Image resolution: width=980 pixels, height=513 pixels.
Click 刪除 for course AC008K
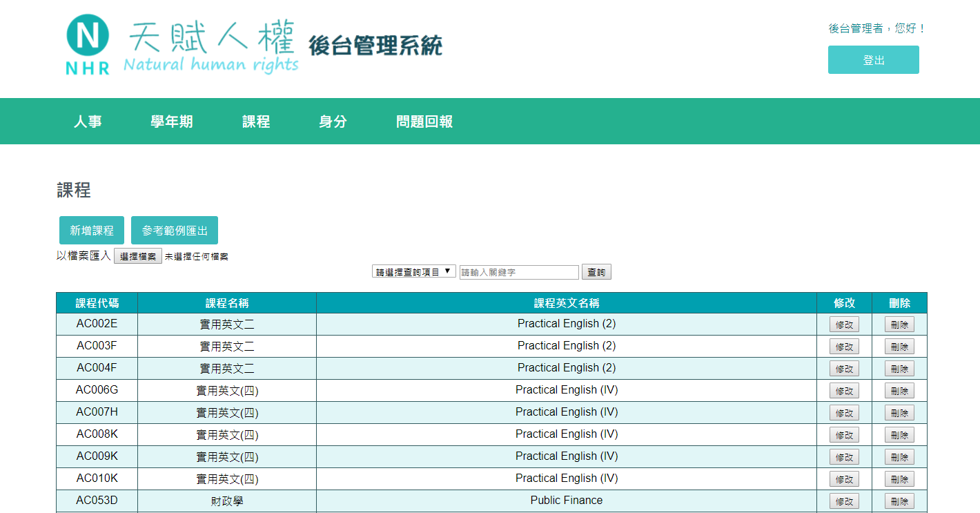coord(899,435)
